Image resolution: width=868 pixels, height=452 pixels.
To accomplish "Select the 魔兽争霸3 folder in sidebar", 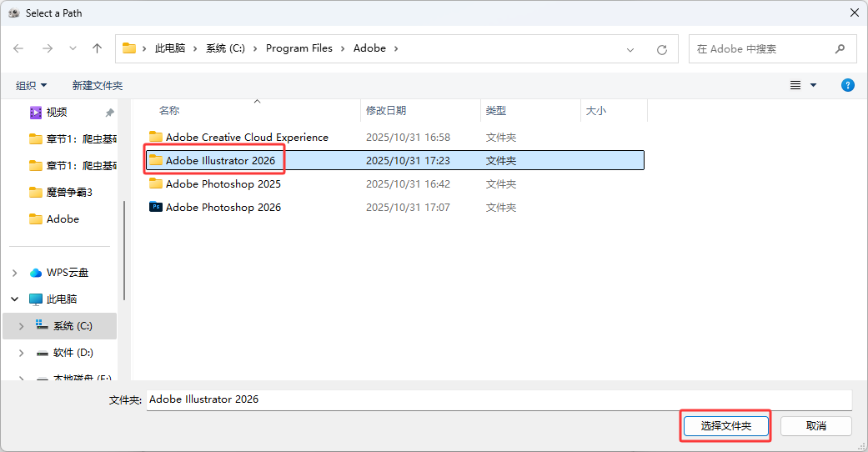I will coord(69,192).
